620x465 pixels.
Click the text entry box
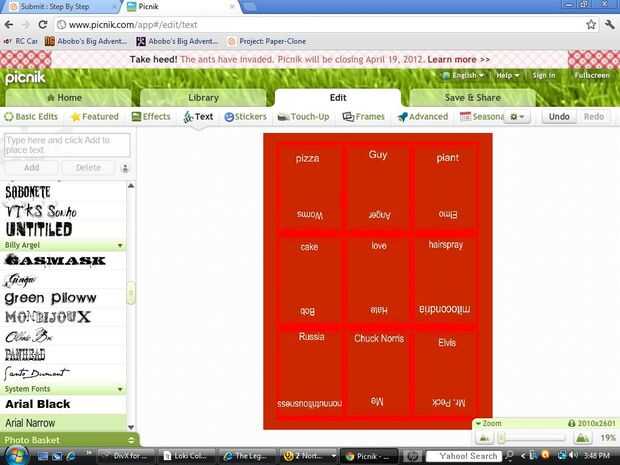point(66,145)
